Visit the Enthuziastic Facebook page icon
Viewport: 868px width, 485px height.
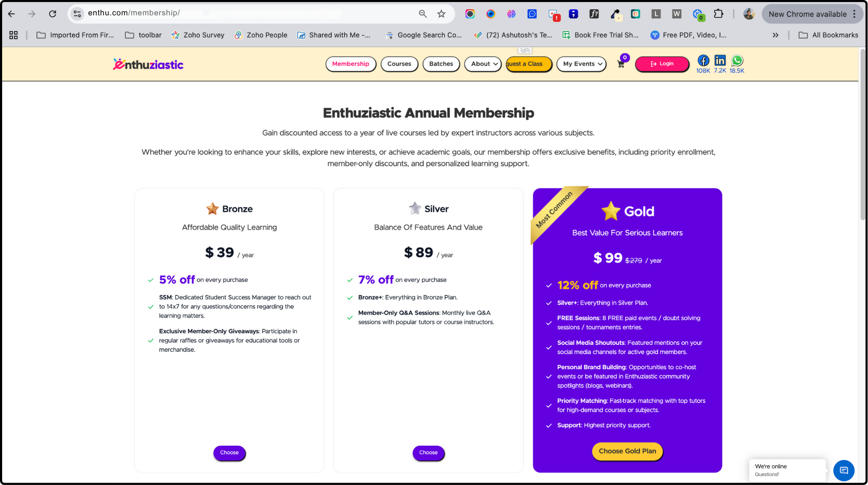pos(703,61)
